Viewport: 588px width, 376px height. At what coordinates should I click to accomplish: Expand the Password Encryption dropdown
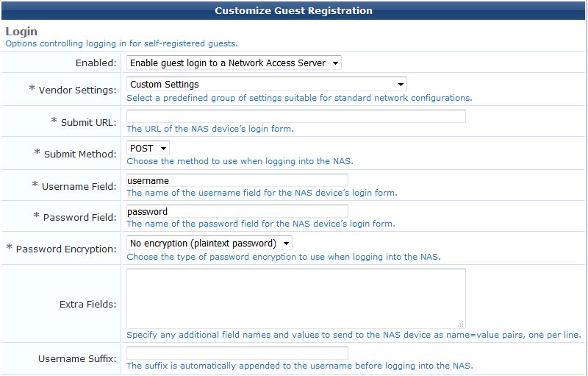209,244
